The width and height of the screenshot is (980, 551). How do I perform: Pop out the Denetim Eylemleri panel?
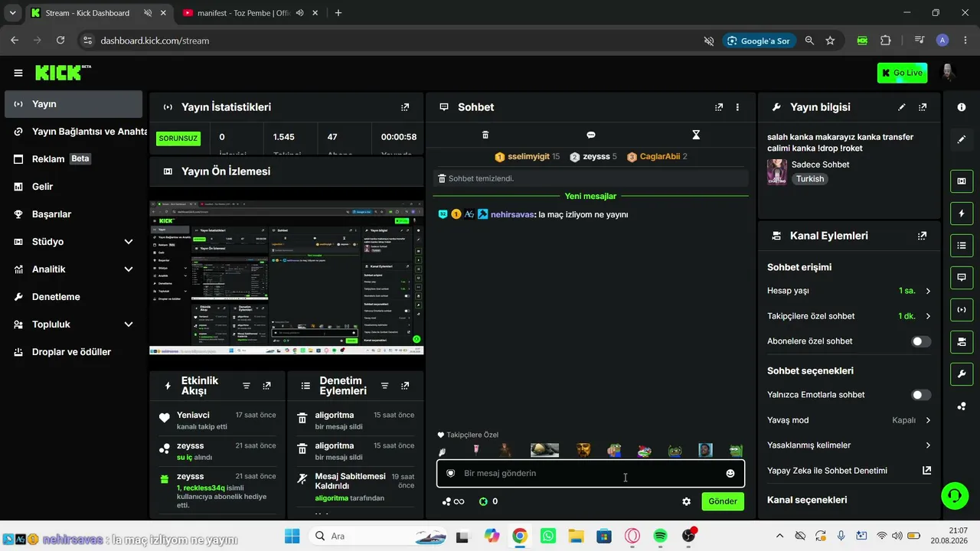405,386
